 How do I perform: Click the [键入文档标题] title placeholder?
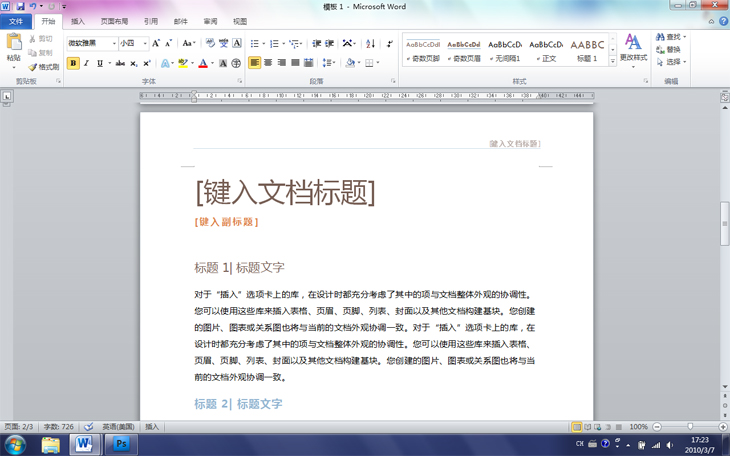tap(285, 192)
